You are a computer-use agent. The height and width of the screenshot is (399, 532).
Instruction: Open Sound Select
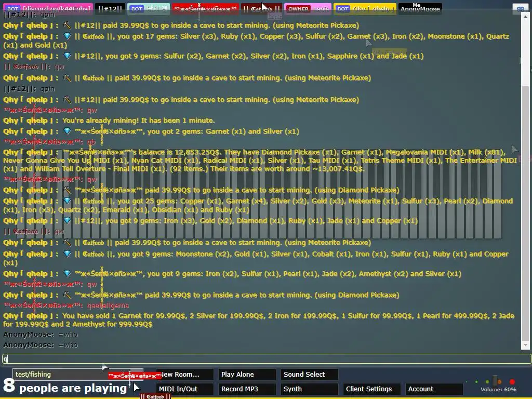[310, 374]
